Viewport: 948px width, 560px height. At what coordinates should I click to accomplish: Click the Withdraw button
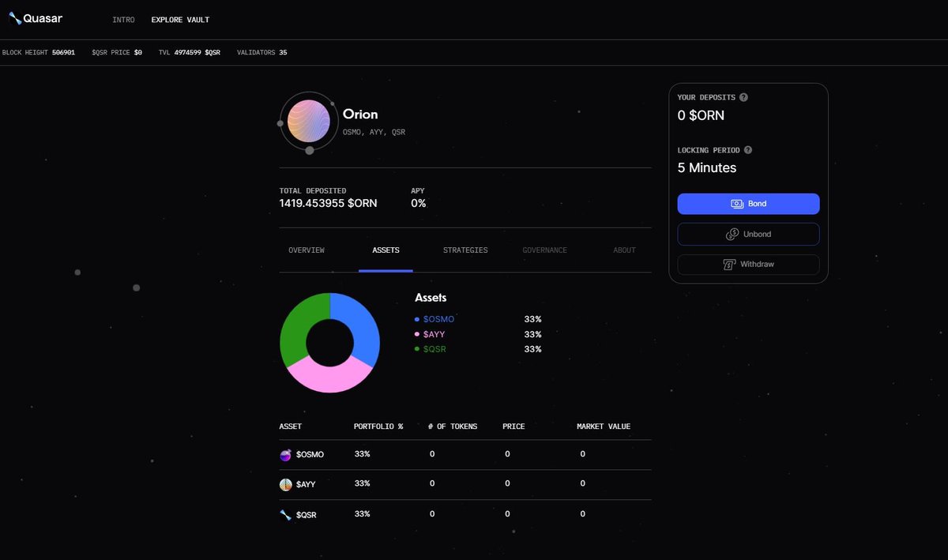click(748, 265)
